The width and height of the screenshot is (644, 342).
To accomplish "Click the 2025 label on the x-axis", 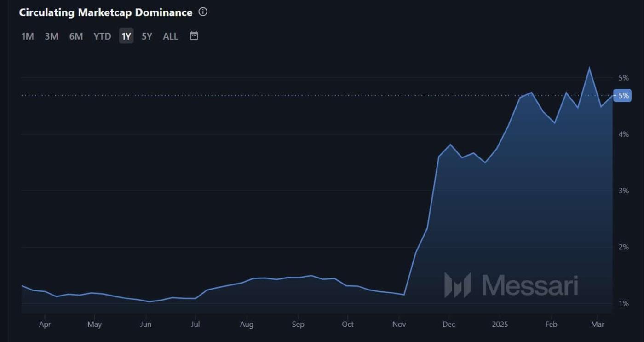I will pyautogui.click(x=500, y=325).
